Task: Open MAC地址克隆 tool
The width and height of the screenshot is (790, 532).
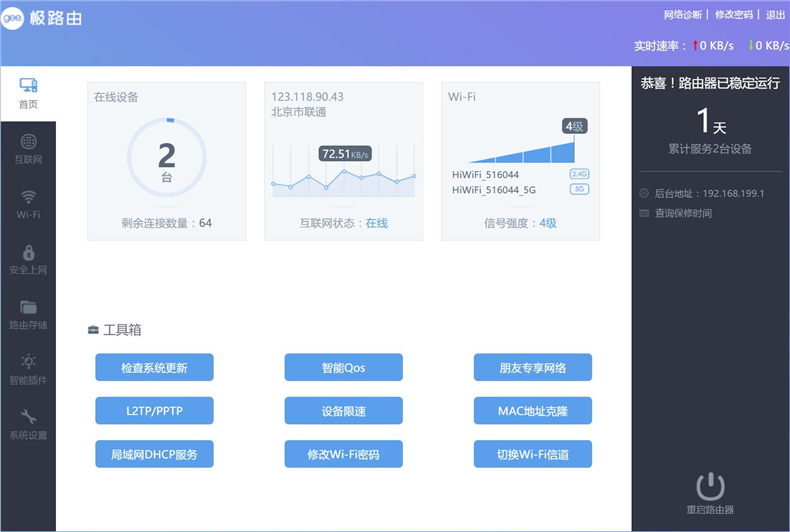Action: 533,411
